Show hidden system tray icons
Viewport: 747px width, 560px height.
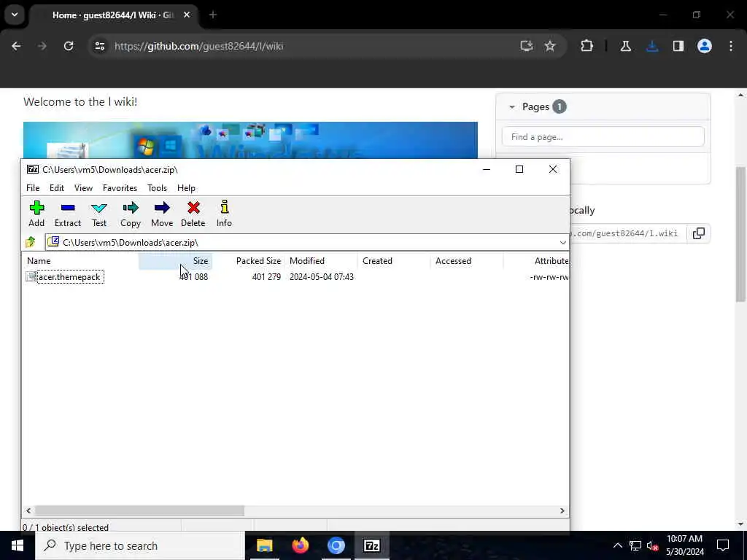point(617,545)
